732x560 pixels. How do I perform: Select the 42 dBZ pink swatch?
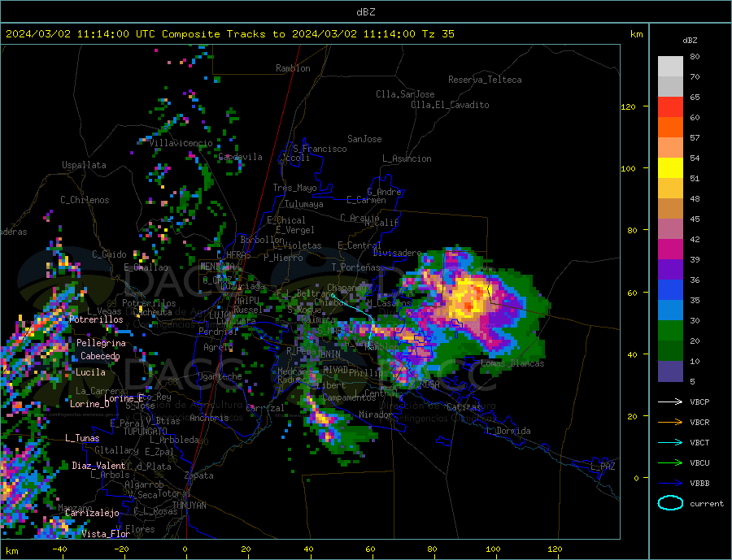click(670, 228)
